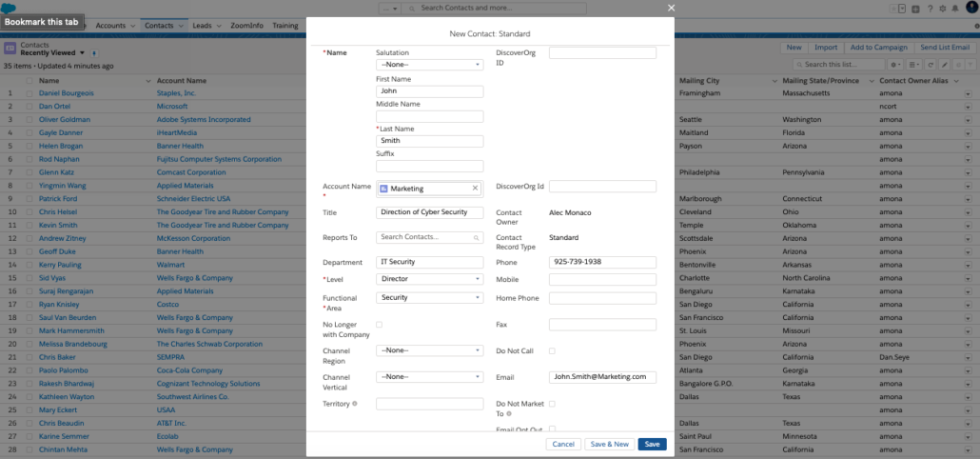Click into the Middle Name field

(429, 116)
